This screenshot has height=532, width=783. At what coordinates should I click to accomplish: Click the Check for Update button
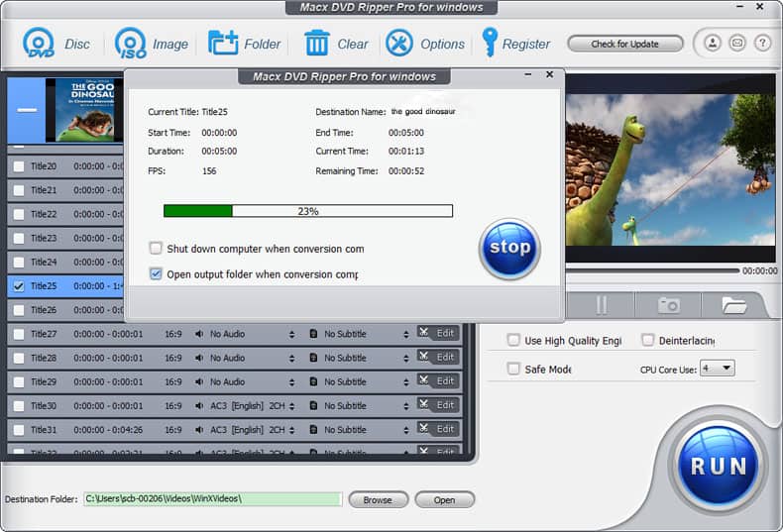point(624,44)
